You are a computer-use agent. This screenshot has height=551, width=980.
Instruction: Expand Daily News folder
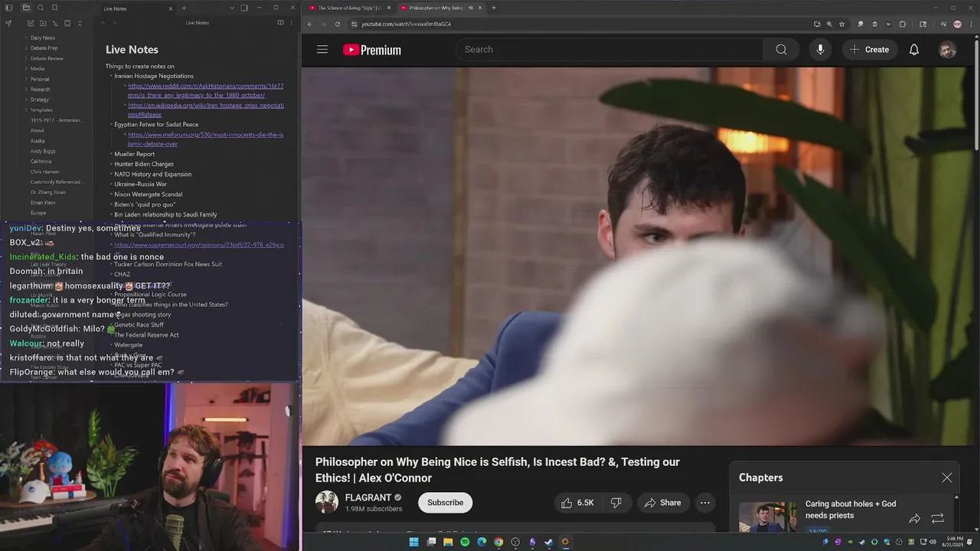(x=42, y=37)
